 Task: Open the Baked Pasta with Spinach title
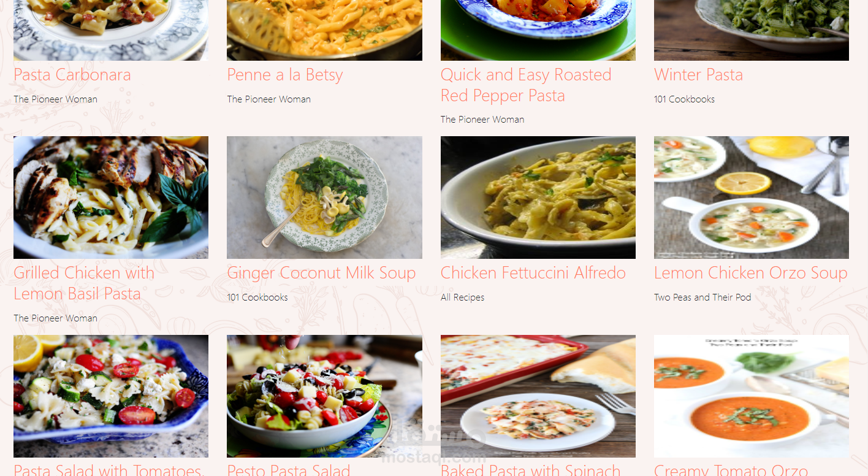[531, 470]
